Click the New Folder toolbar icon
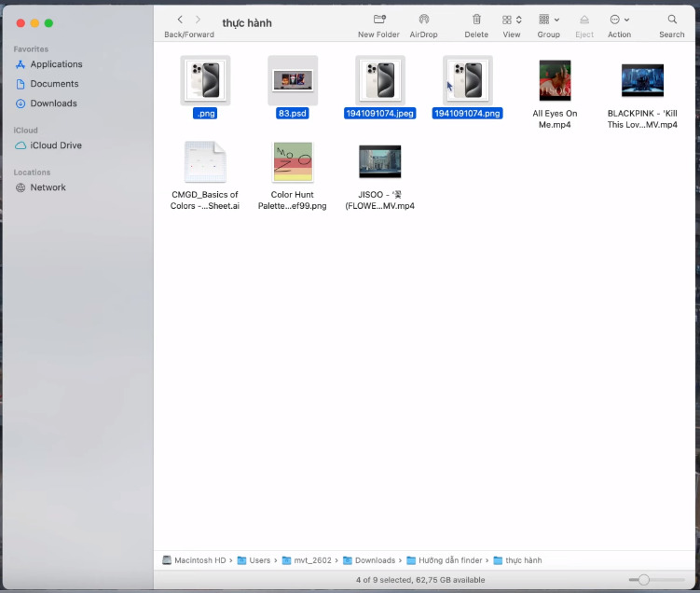The height and width of the screenshot is (593, 700). pos(378,20)
